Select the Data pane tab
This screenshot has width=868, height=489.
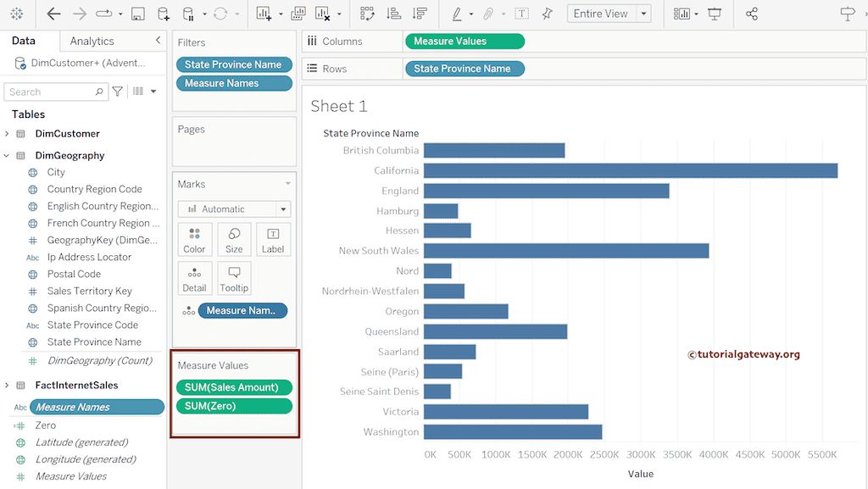point(24,41)
